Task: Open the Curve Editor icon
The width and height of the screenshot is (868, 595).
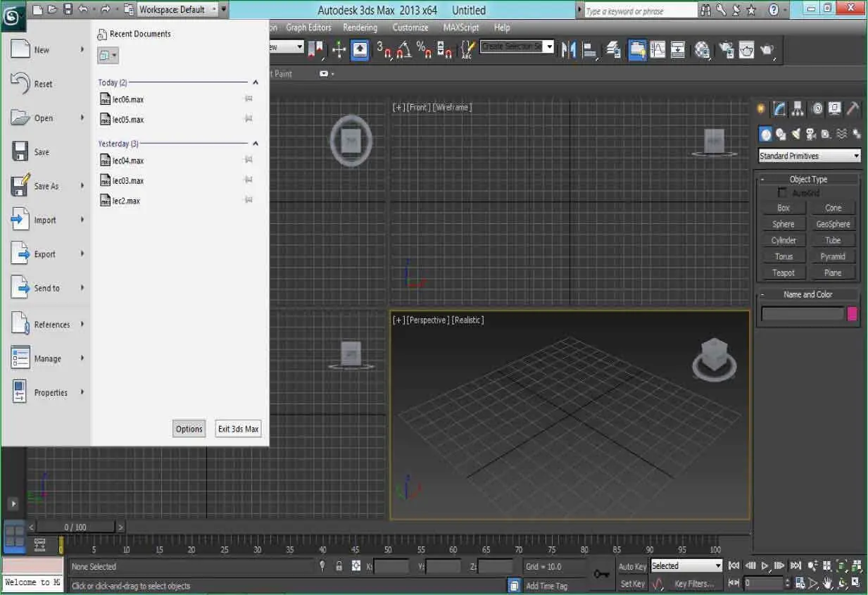Action: (x=658, y=49)
